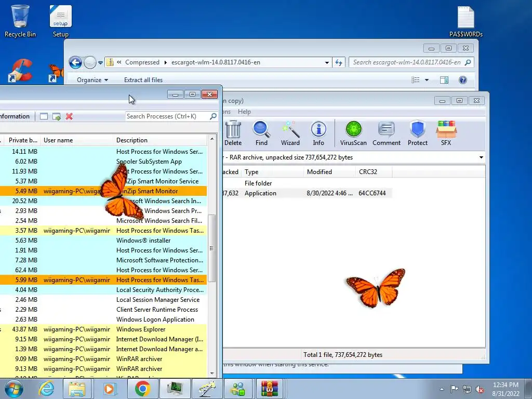This screenshot has width=532, height=399.
Task: Open recent pages arrow beside forward button
Action: 100,63
